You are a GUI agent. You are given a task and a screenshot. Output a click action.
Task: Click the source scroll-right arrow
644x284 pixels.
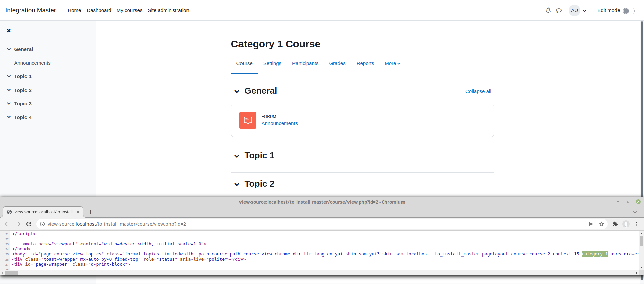pos(637,273)
